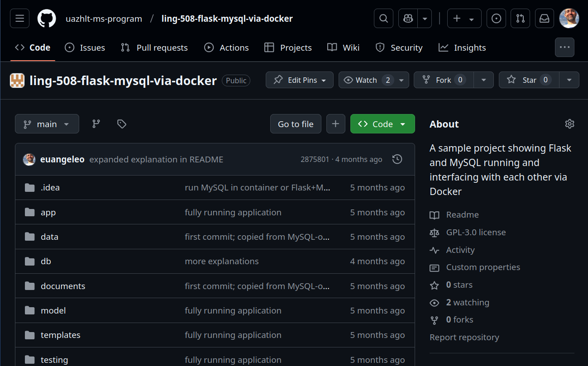The image size is (588, 366).
Task: Click uazhlt-ms-program organization breadcrumb
Action: pyautogui.click(x=104, y=19)
